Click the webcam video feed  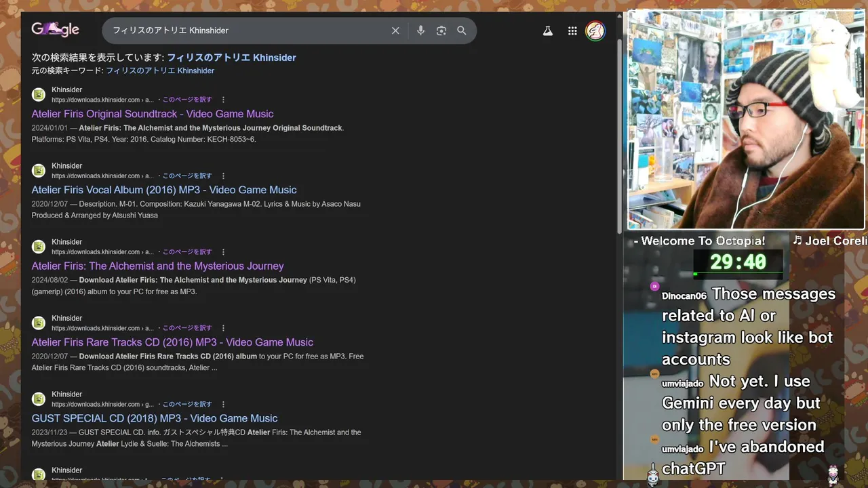(747, 120)
